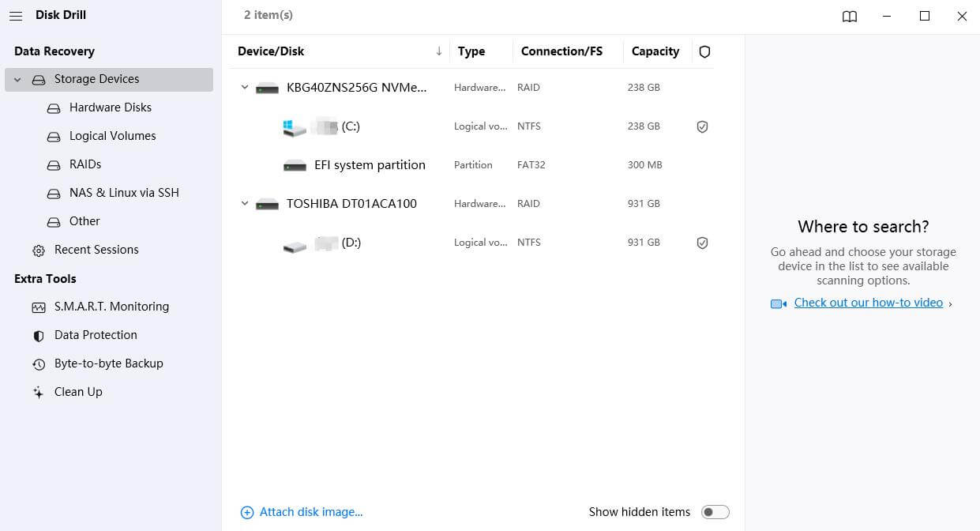Open the Clean Up tool
980x531 pixels.
coord(78,392)
